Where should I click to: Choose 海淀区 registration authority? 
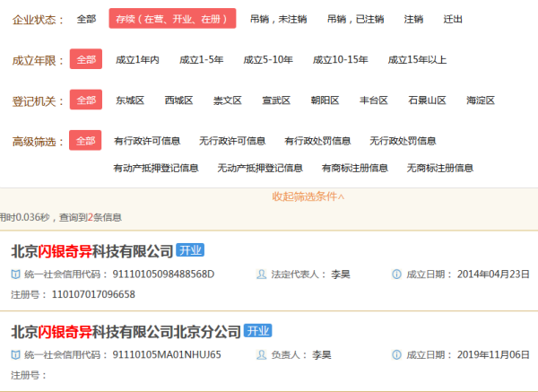(481, 100)
